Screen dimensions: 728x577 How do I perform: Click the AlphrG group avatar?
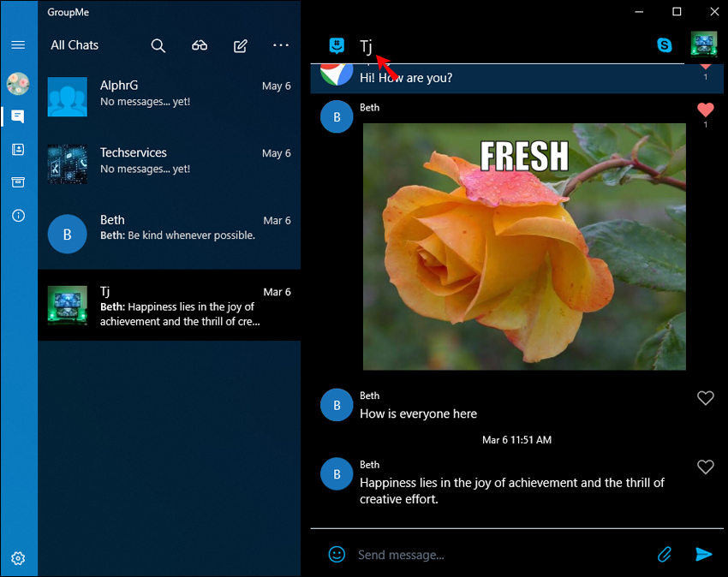[x=68, y=97]
